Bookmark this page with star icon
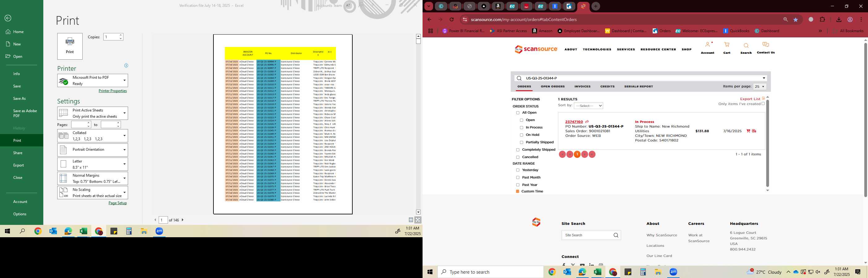Screen dimensions: 868x278 [x=796, y=19]
